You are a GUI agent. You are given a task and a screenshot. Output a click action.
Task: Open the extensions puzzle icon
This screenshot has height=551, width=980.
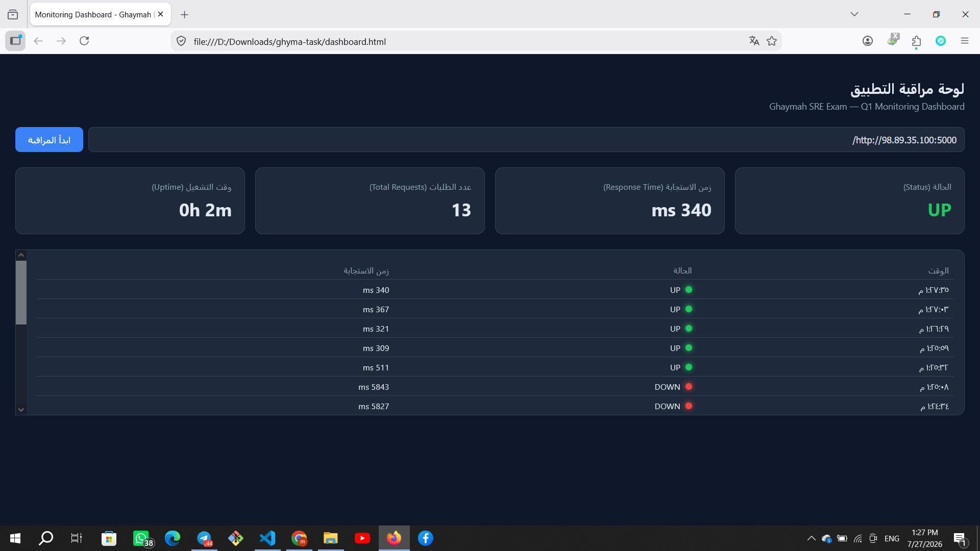(x=916, y=41)
